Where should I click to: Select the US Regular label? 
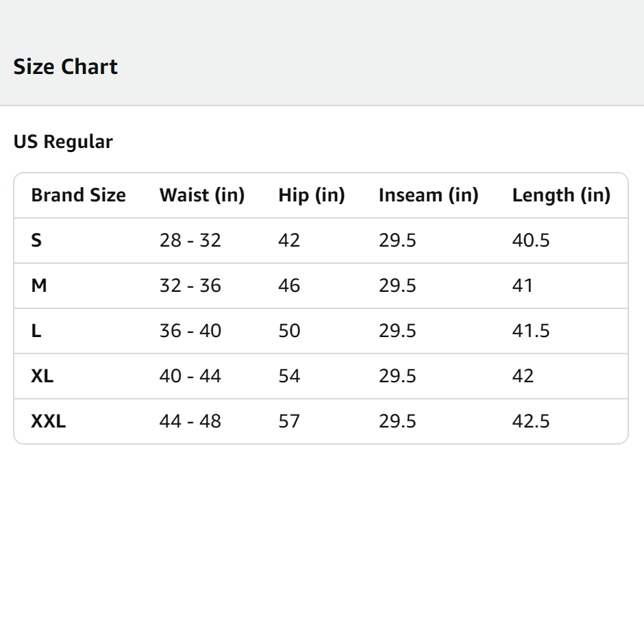(x=63, y=142)
